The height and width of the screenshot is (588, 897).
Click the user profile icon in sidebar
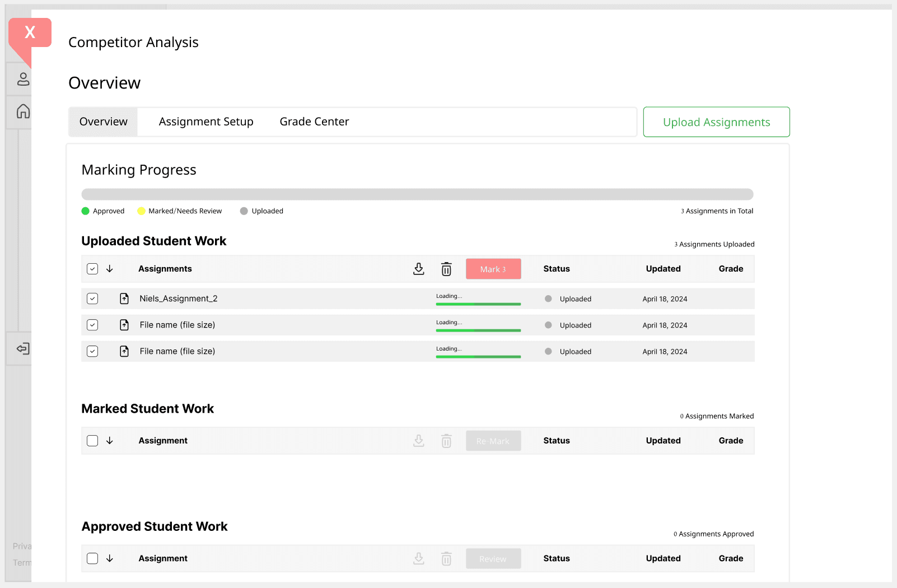[x=23, y=79]
